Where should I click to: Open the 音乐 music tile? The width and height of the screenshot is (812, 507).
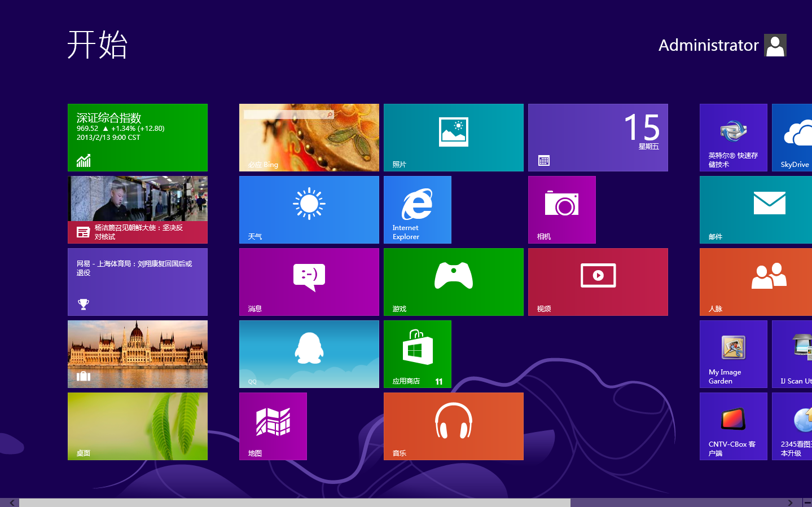pyautogui.click(x=453, y=426)
